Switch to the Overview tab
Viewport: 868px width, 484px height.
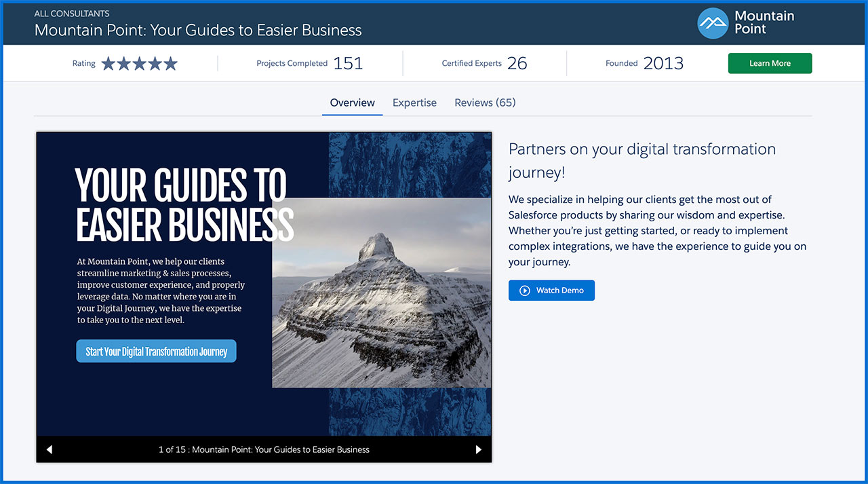[x=352, y=103]
